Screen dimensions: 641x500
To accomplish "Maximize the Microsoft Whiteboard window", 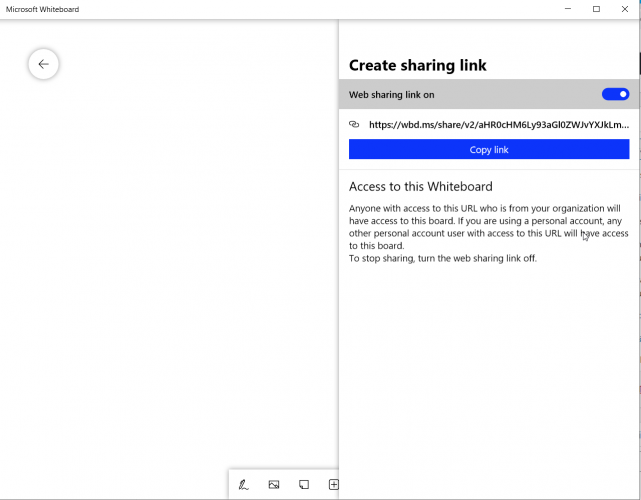I will point(596,9).
